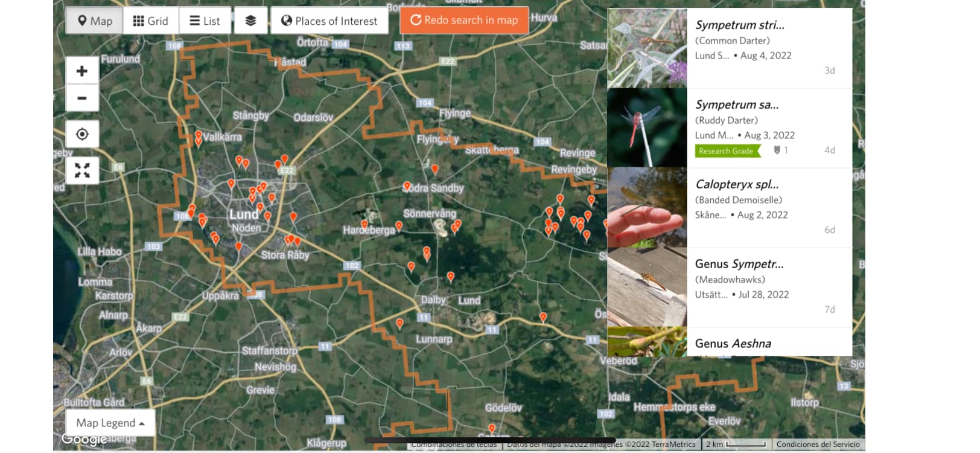Switch to Grid view
980x453 pixels.
click(151, 21)
